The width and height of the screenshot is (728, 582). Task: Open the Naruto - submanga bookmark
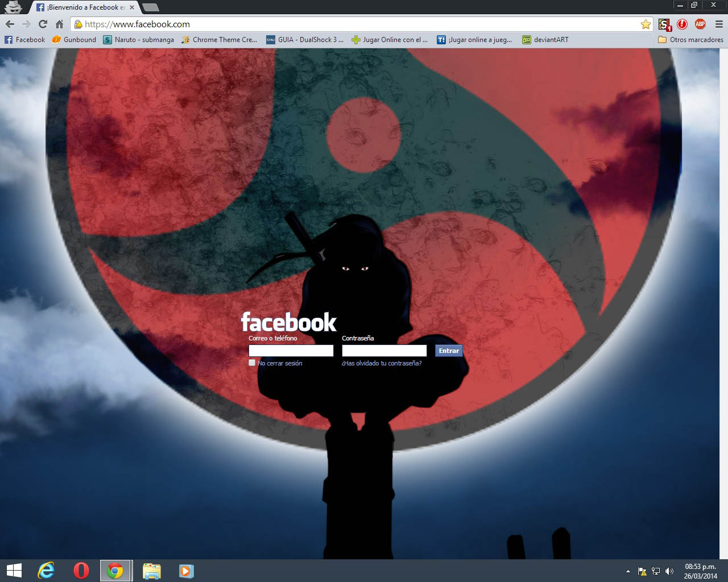[x=138, y=40]
